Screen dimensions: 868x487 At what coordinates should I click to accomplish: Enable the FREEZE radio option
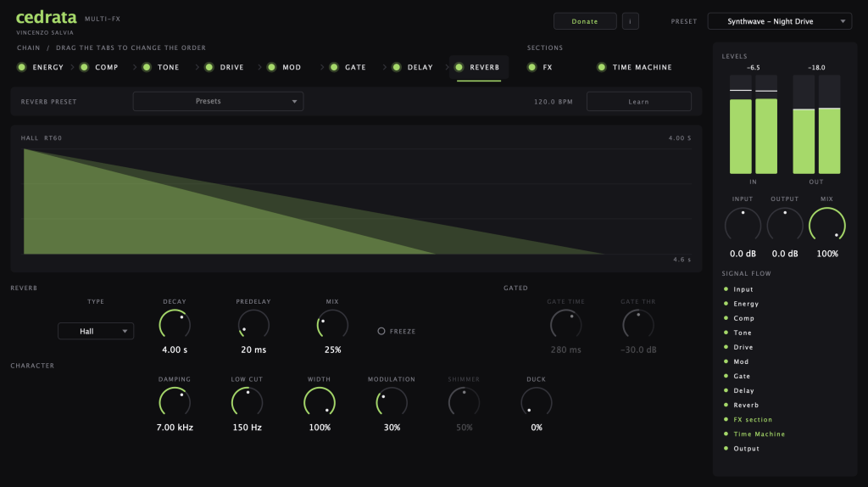(x=381, y=332)
